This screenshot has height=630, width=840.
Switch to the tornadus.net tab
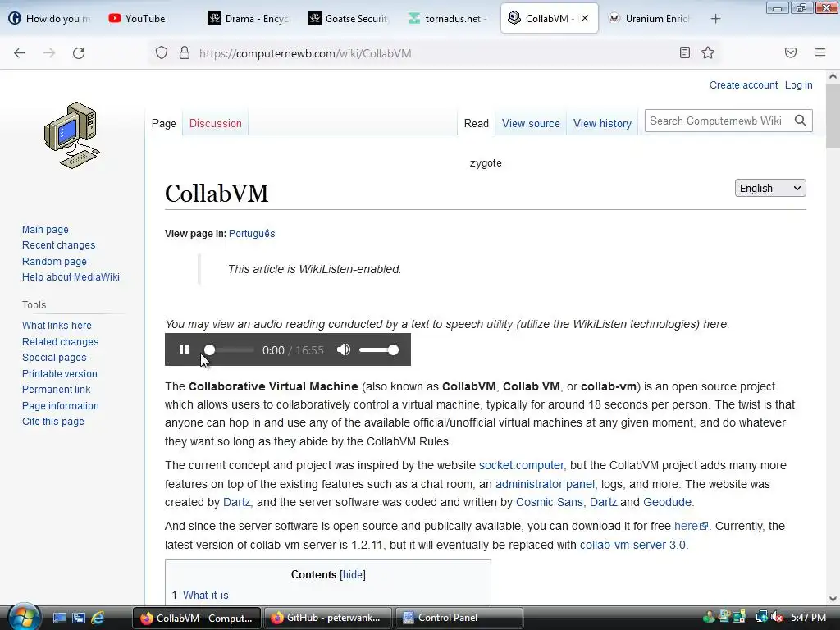(x=449, y=19)
